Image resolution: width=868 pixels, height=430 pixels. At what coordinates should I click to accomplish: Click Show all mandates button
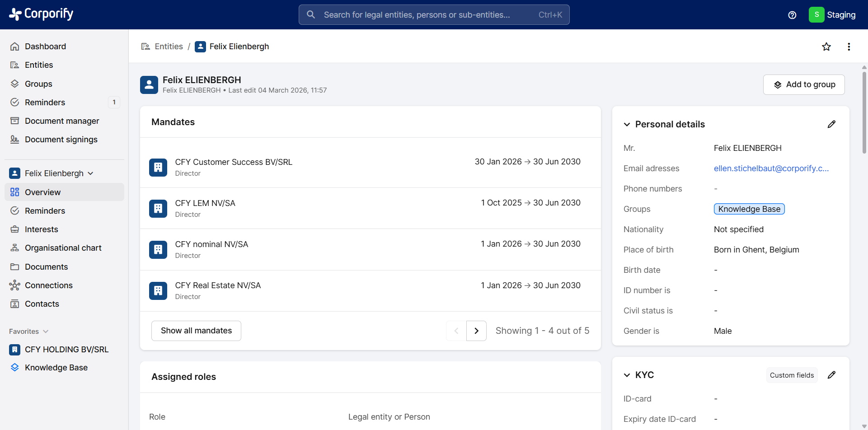click(x=196, y=331)
